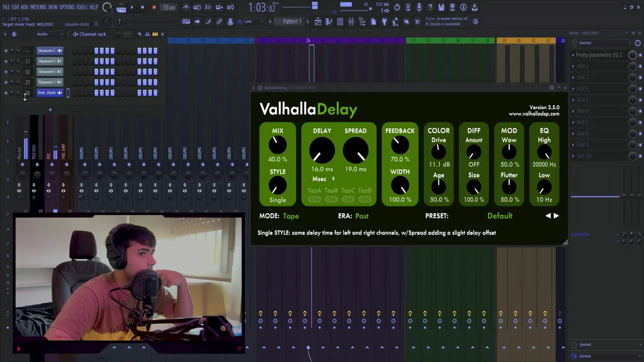
Task: Open the ValhallaDelay Default preset menu
Action: [x=500, y=216]
